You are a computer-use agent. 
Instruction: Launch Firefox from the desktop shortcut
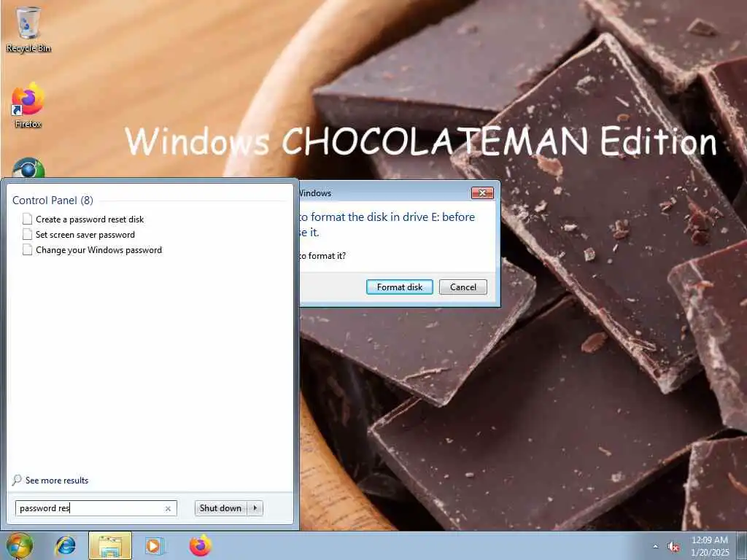coord(28,105)
